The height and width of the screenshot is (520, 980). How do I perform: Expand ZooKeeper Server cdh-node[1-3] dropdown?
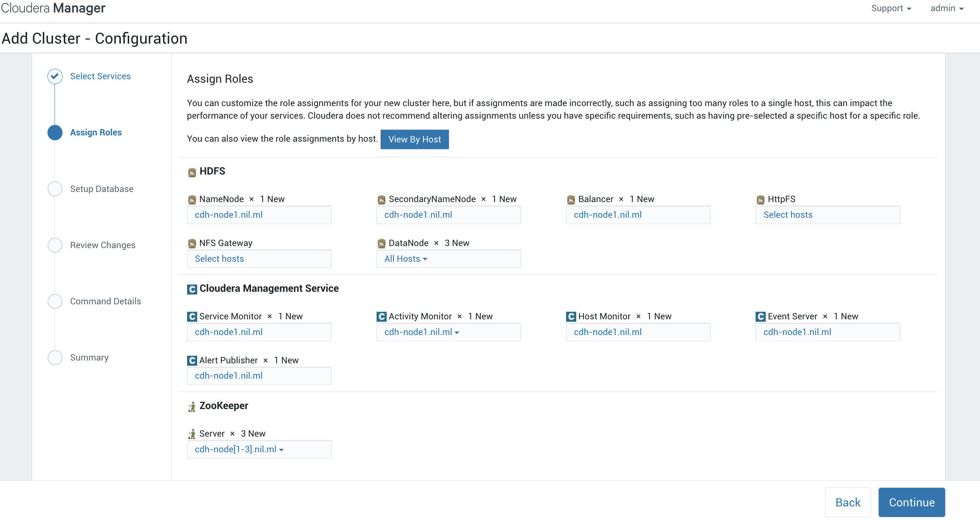click(239, 449)
